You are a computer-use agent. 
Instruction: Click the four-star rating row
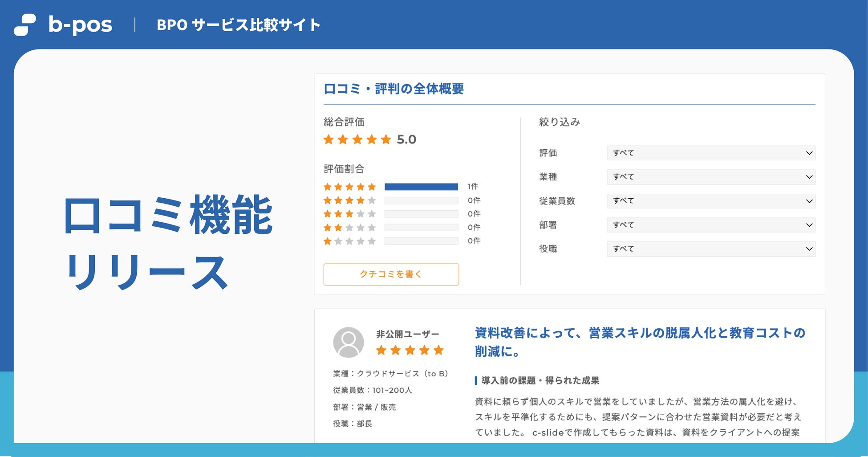[x=349, y=200]
